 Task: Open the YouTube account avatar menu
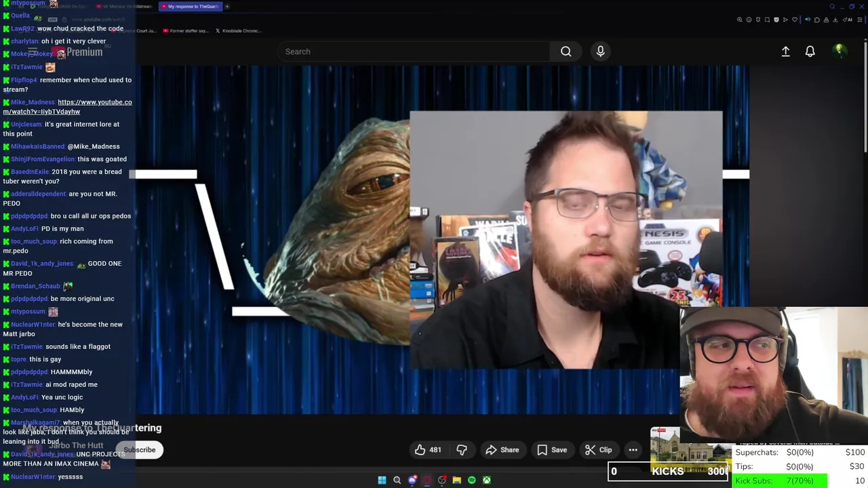[840, 51]
